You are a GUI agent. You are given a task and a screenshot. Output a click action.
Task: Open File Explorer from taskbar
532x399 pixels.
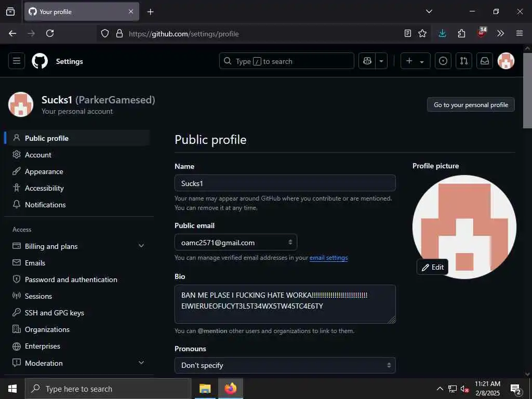tap(205, 389)
